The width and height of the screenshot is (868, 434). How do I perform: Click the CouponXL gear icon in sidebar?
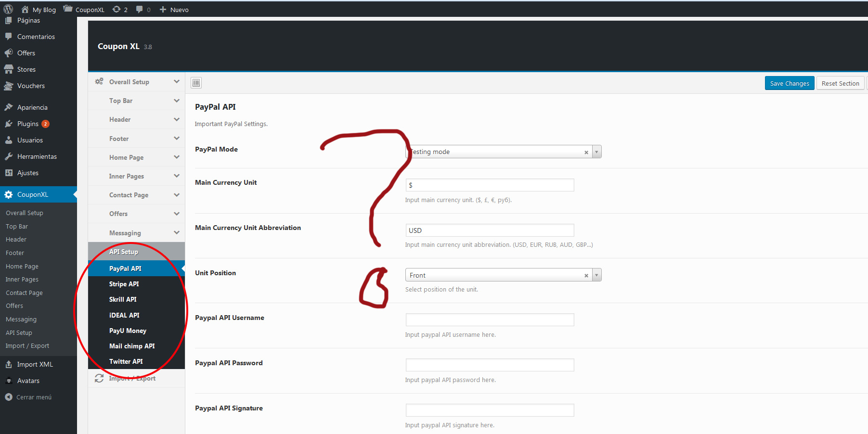click(9, 194)
